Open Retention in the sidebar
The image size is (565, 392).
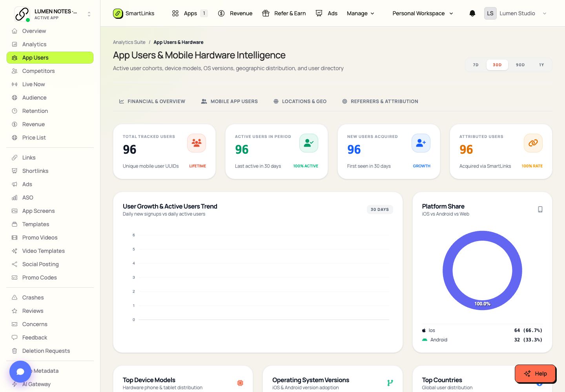coord(50,111)
